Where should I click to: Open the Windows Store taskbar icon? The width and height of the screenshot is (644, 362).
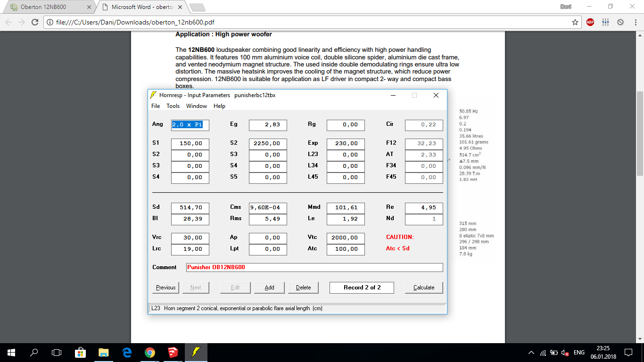[80, 352]
